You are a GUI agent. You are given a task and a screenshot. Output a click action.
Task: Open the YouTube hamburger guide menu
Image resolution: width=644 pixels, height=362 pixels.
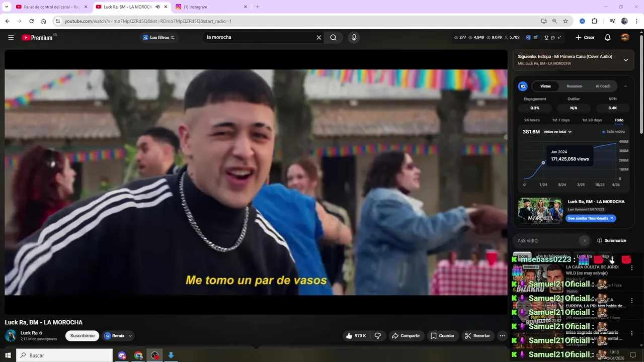point(11,37)
